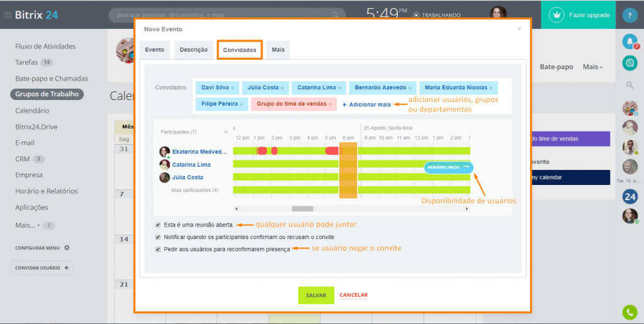Expand Mais participantes (4) row
The image size is (644, 324).
tap(195, 191)
